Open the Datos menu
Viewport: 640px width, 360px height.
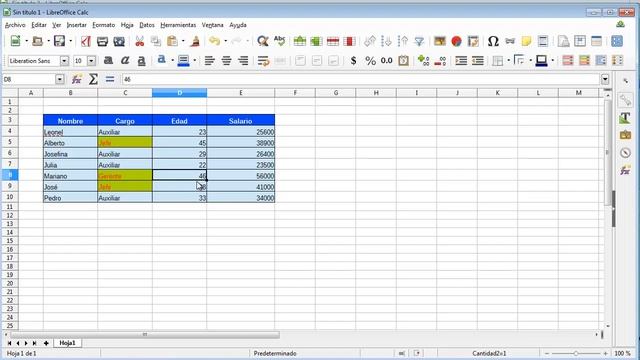click(147, 25)
